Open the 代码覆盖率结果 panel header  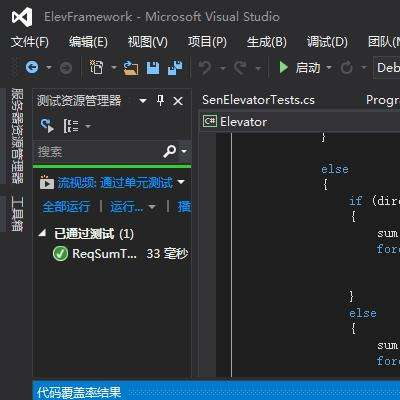pos(79,392)
